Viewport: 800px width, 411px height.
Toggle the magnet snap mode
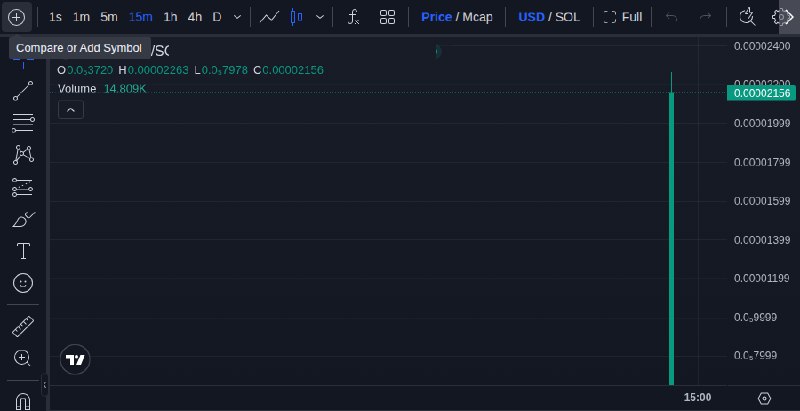(x=23, y=400)
